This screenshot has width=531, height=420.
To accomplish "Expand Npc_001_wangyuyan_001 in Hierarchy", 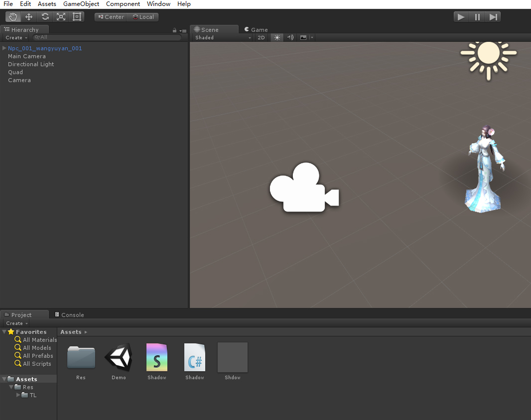I will click(x=4, y=48).
